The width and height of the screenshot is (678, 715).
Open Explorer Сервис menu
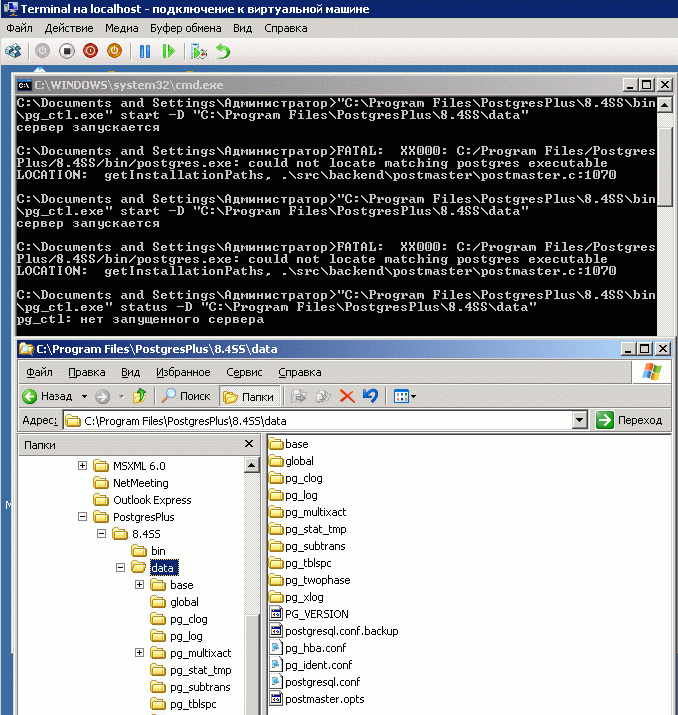coord(244,373)
